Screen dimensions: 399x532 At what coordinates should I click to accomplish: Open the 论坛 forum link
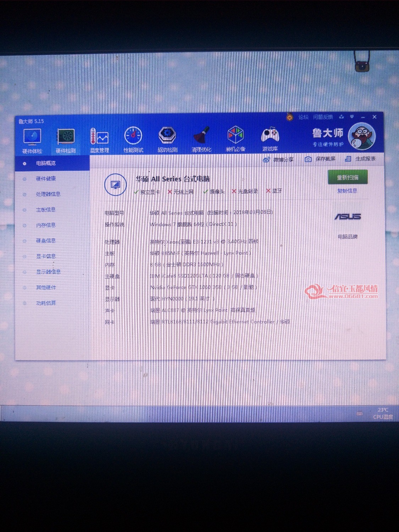(x=303, y=117)
